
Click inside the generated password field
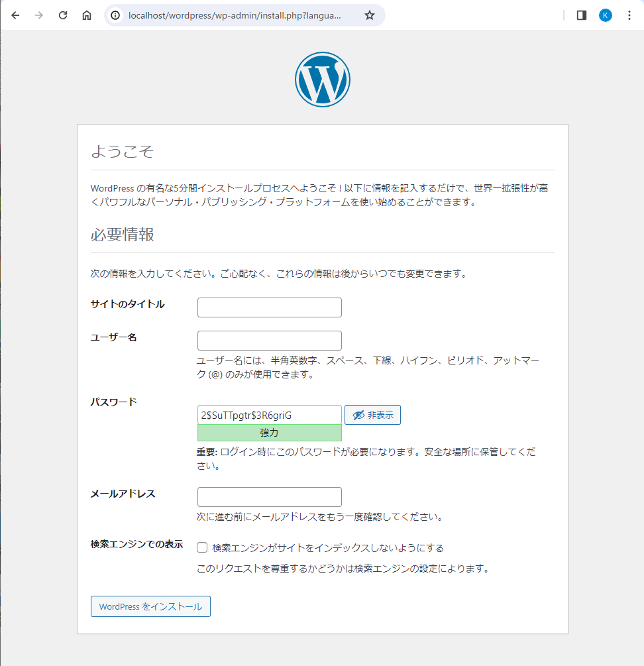269,416
